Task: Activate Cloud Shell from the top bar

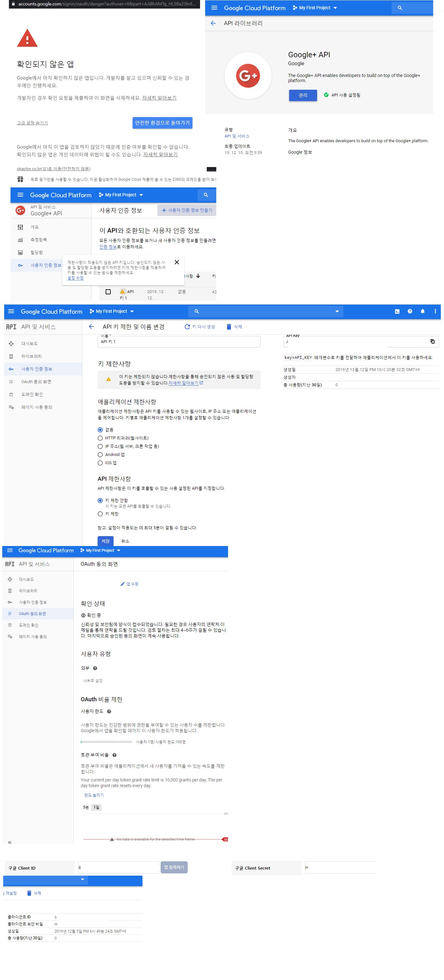Action: coord(397,311)
